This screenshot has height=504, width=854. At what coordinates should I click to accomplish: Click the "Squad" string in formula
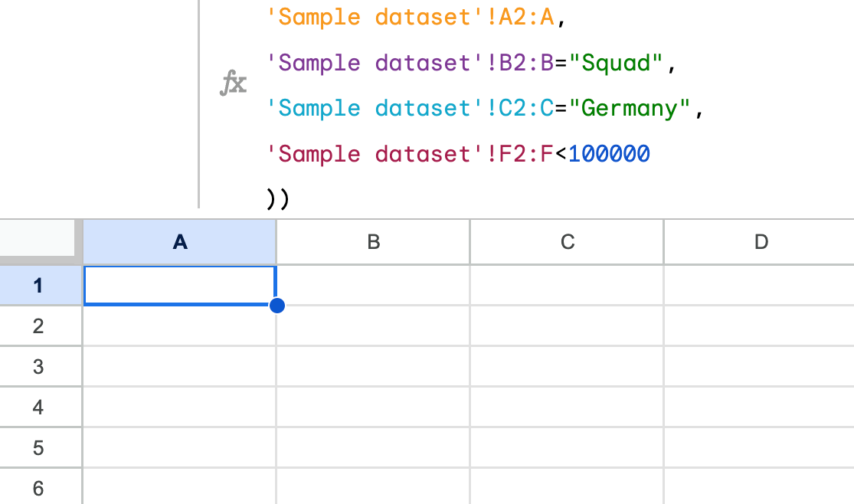(616, 64)
